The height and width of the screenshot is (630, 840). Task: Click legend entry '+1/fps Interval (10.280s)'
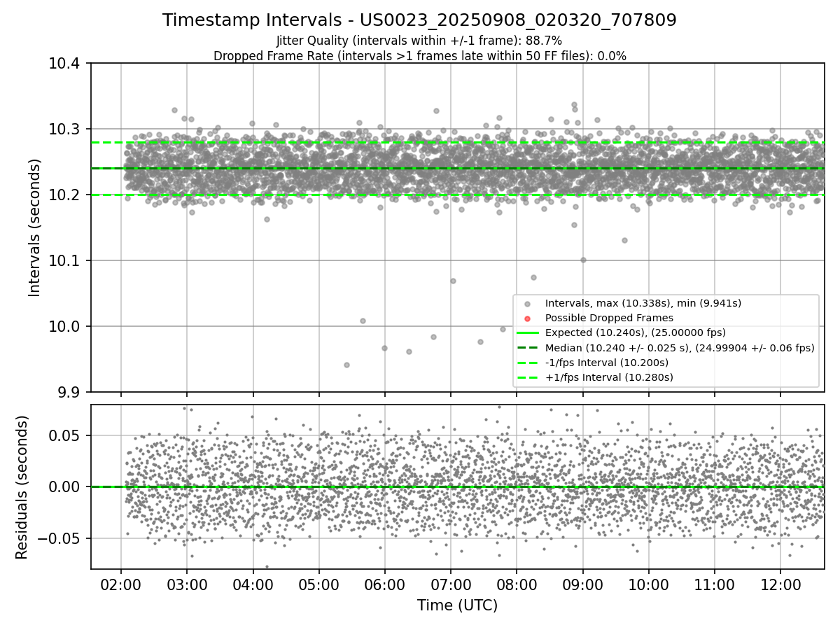tap(609, 377)
